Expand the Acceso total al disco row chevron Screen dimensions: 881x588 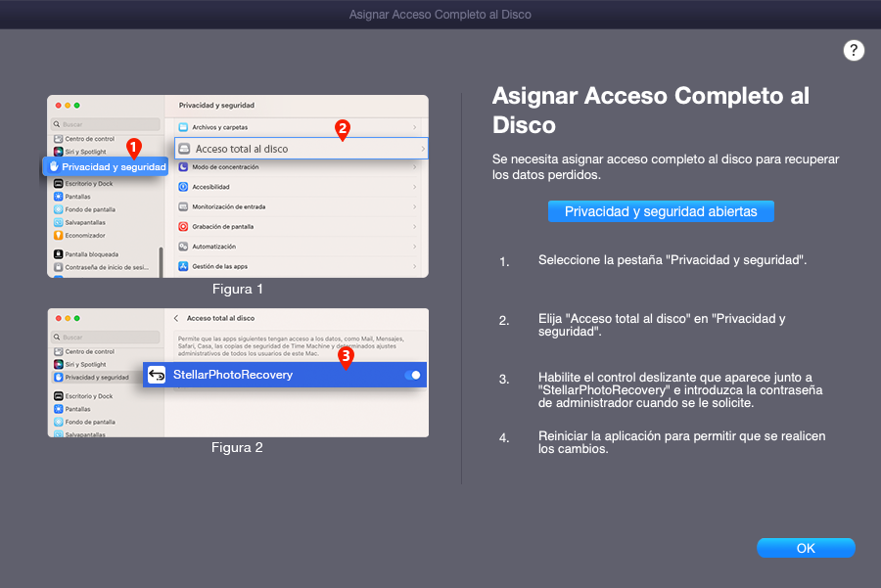point(422,149)
